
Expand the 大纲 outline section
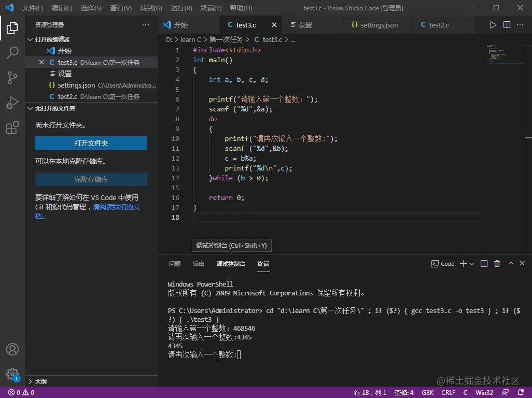40,381
